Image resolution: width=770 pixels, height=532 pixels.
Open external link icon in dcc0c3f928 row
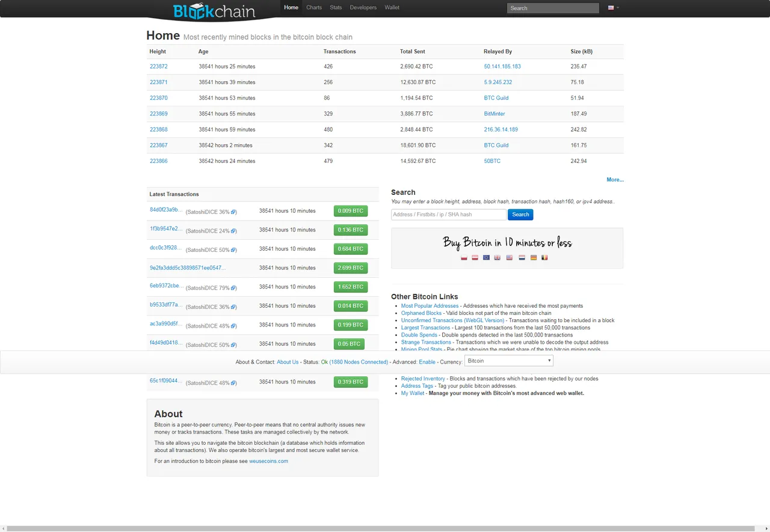click(234, 250)
